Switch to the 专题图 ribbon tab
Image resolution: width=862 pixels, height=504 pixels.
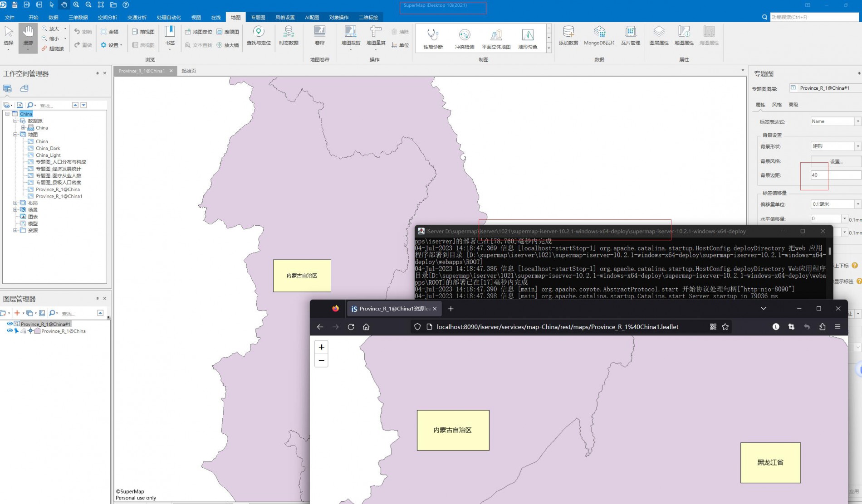pyautogui.click(x=258, y=17)
